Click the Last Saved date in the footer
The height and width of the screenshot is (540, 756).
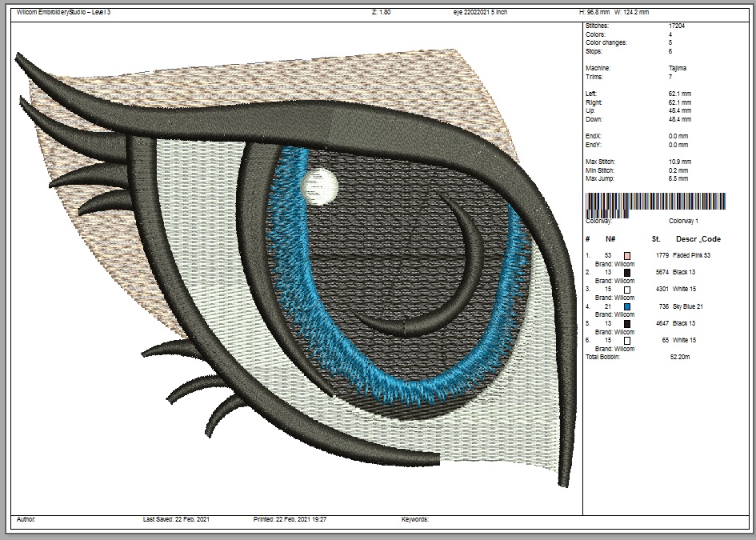pos(176,519)
